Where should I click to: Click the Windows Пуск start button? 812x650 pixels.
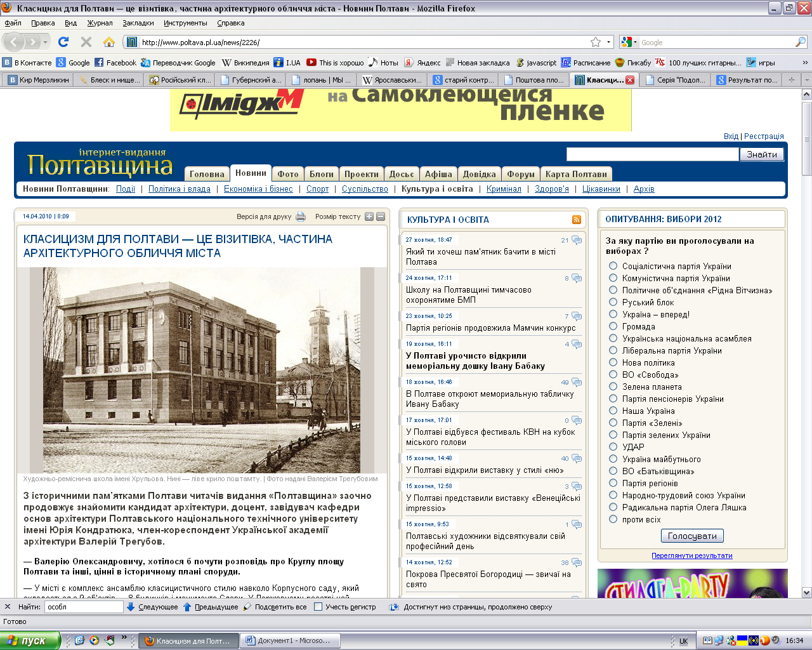pos(30,640)
